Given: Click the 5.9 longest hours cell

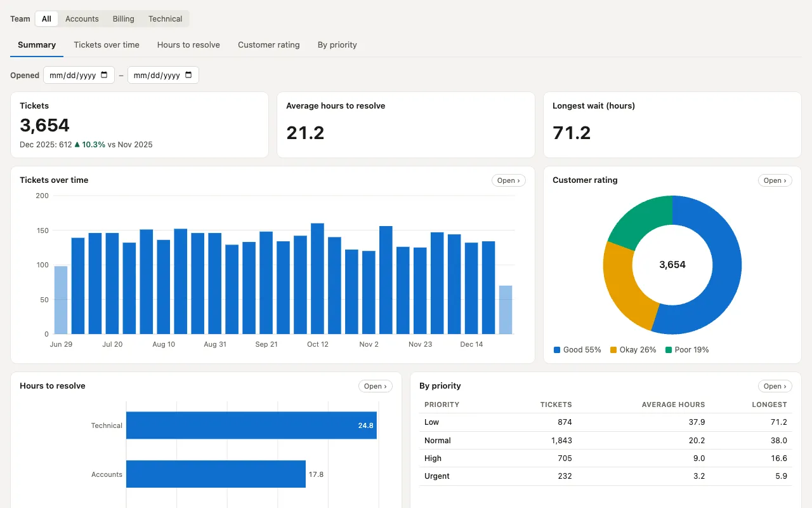Looking at the screenshot, I should tap(781, 476).
